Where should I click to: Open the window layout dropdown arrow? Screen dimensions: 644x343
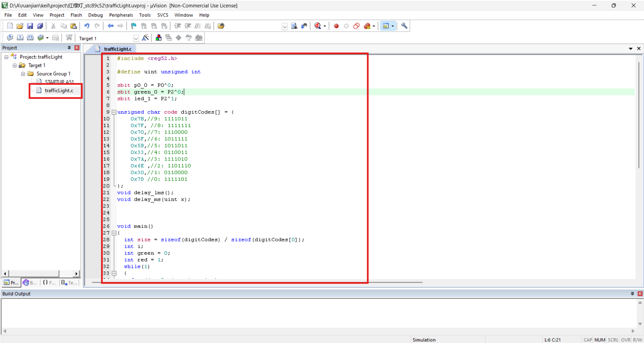click(393, 26)
